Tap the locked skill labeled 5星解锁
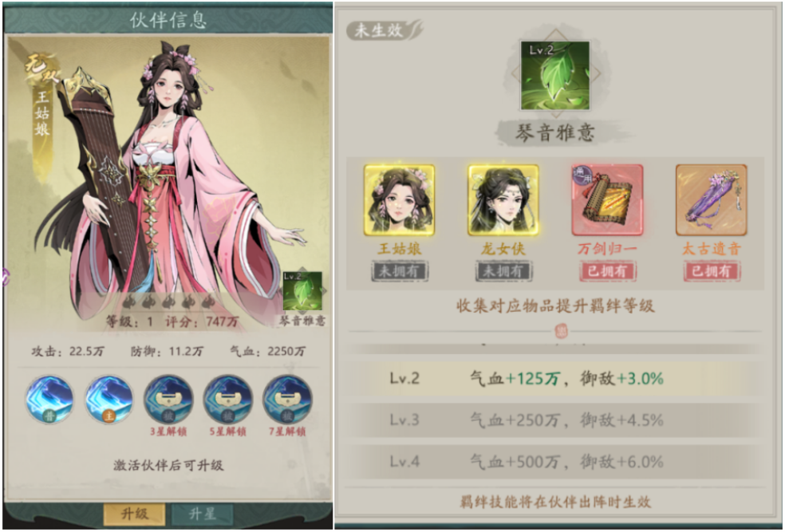This screenshot has height=532, width=785. pyautogui.click(x=228, y=400)
